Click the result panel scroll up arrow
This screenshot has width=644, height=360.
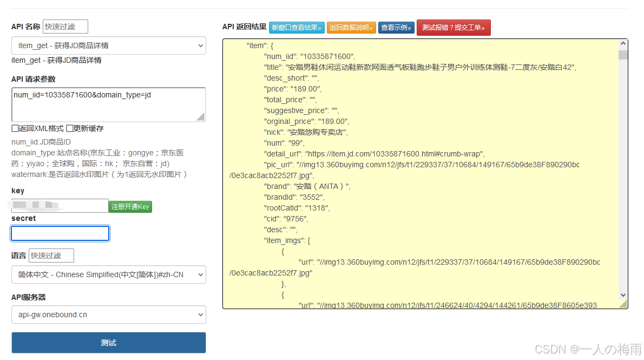[623, 43]
